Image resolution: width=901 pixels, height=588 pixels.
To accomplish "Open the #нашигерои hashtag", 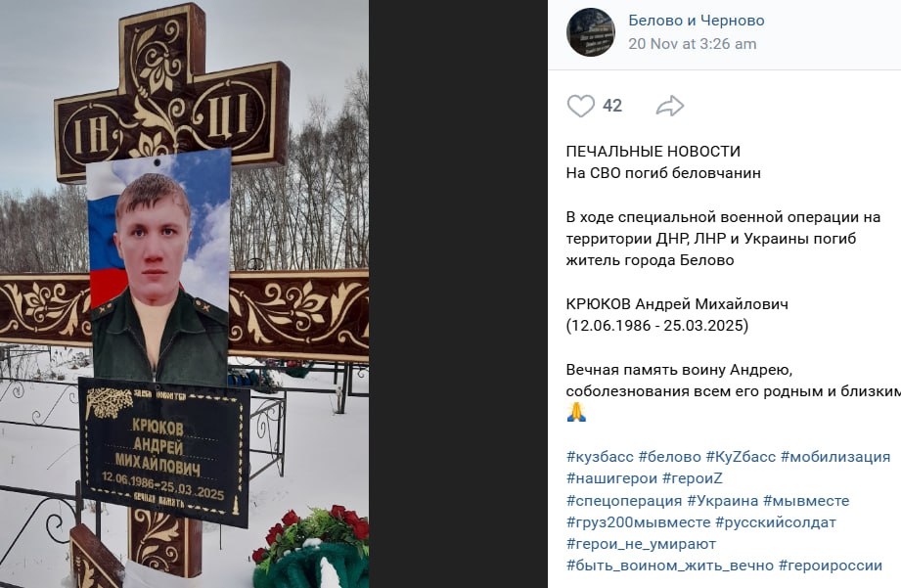I will coord(611,478).
